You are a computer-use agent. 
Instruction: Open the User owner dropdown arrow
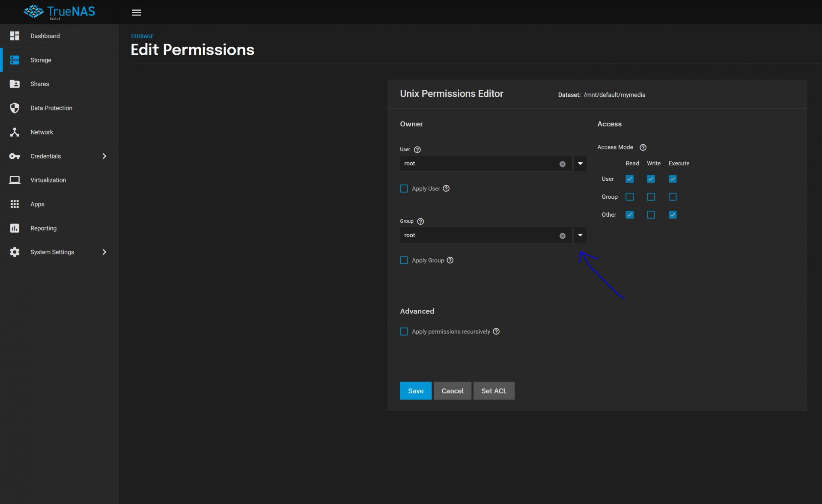click(x=580, y=164)
